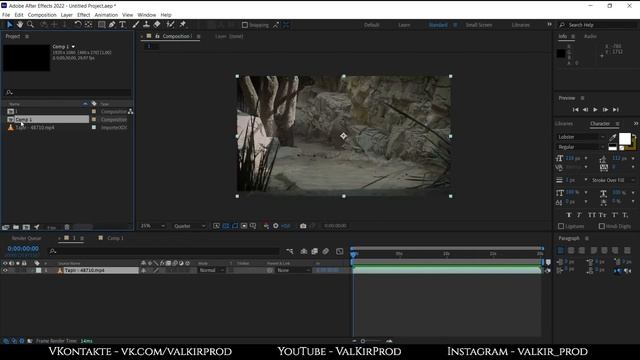Select the Horizontal Type tool
This screenshot has height=360, width=640.
[x=122, y=25]
